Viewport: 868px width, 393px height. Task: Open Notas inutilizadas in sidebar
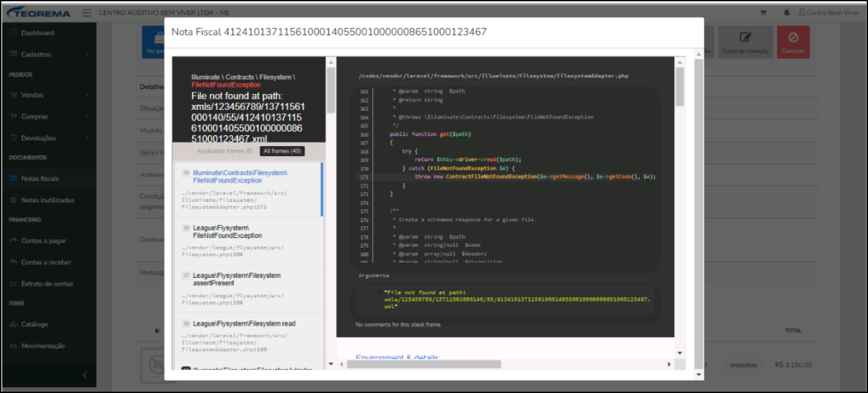click(48, 200)
